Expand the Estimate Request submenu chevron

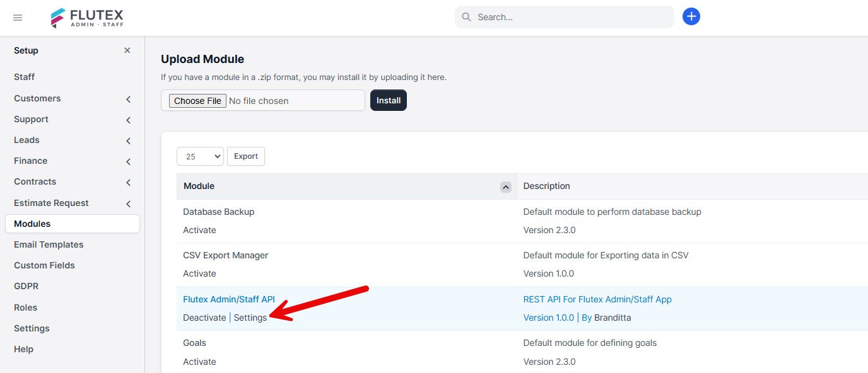[x=128, y=204]
